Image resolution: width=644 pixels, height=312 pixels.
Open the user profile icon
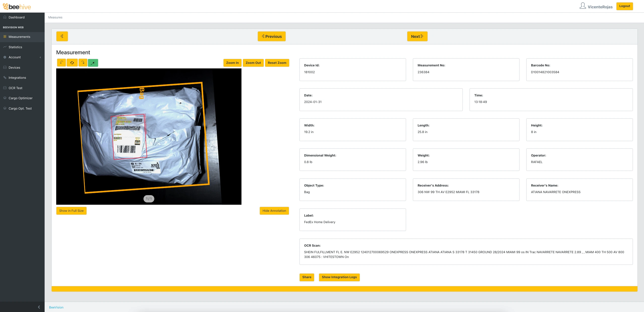point(582,6)
